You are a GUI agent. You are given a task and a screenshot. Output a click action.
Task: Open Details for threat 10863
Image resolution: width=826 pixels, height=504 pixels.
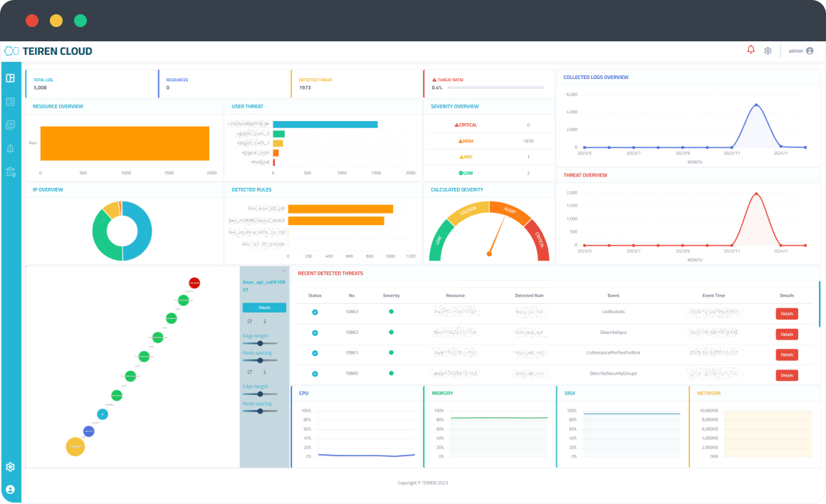click(787, 314)
